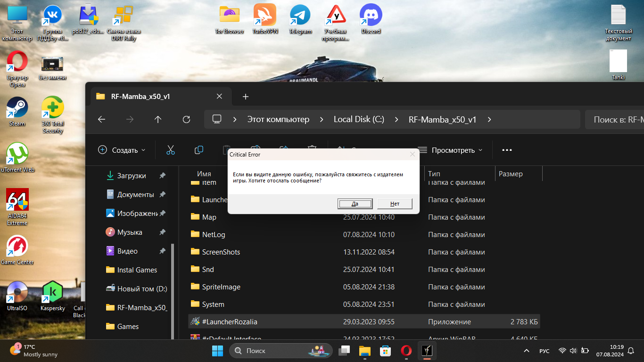Launch Game Center desktop shortcut
The width and height of the screenshot is (644, 362).
[x=17, y=250]
